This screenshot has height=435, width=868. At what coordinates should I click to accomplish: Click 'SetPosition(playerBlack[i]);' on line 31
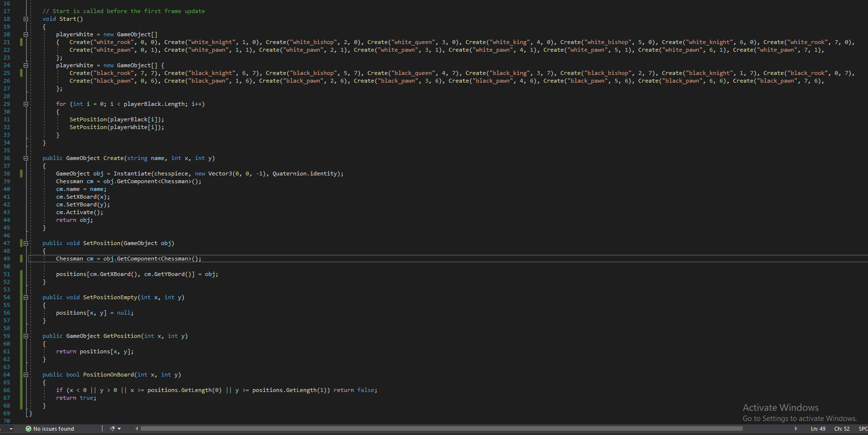tap(117, 119)
